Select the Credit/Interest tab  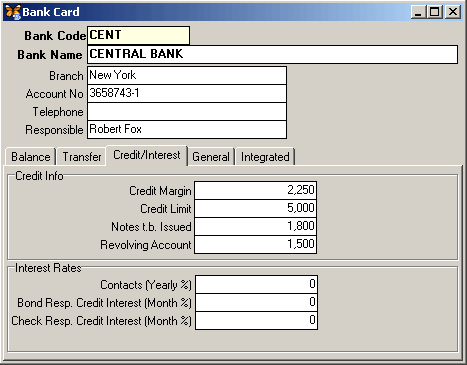click(x=147, y=155)
